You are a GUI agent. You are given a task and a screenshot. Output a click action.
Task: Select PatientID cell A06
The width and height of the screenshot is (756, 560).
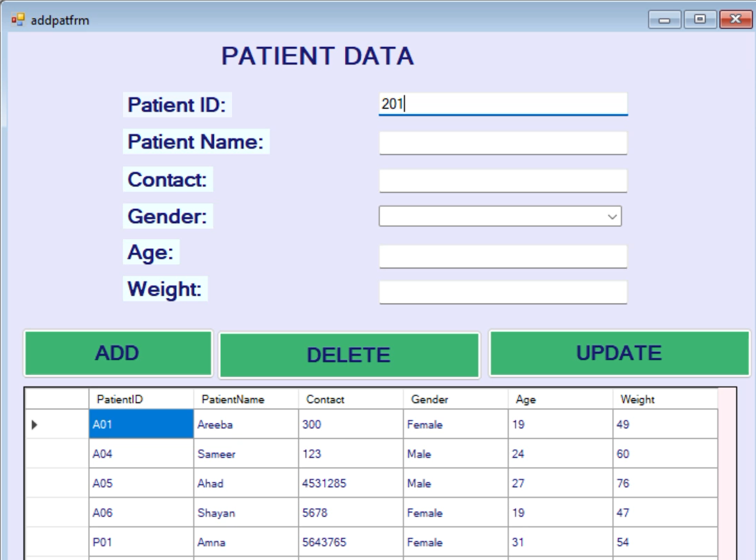[x=141, y=512]
